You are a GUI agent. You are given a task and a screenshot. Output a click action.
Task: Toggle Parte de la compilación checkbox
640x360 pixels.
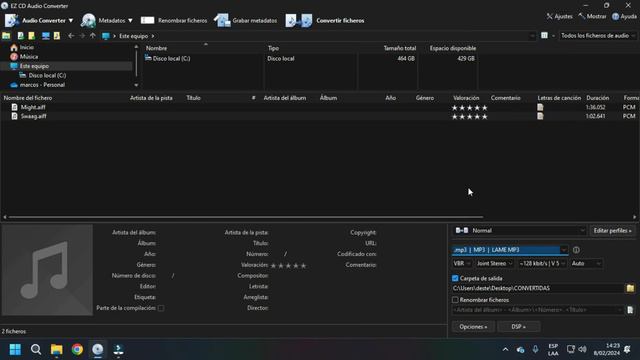coord(161,308)
